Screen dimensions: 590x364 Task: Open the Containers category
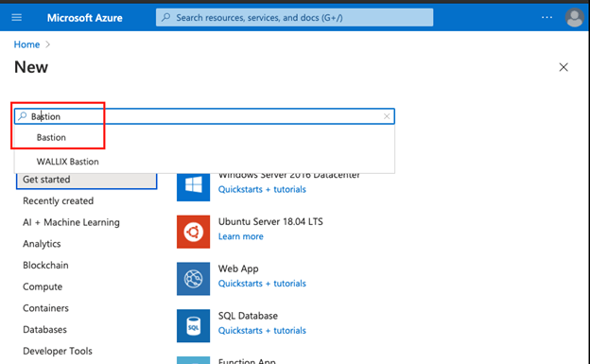pos(45,308)
